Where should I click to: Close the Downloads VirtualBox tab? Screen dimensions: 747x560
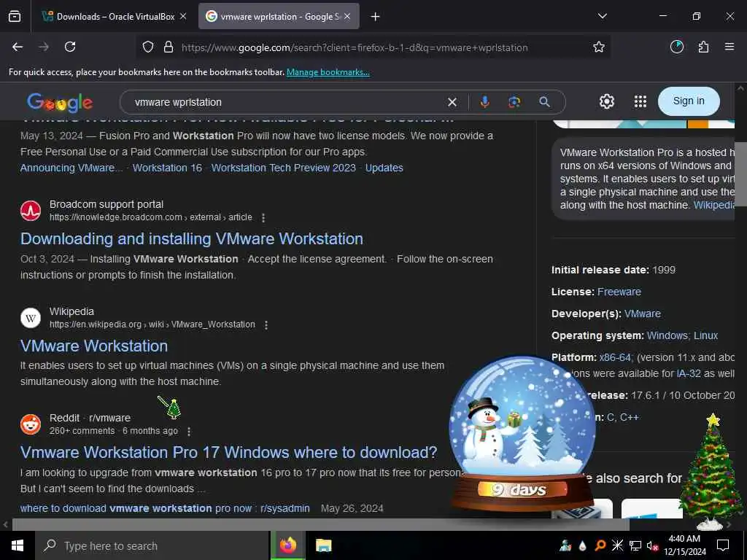point(183,16)
